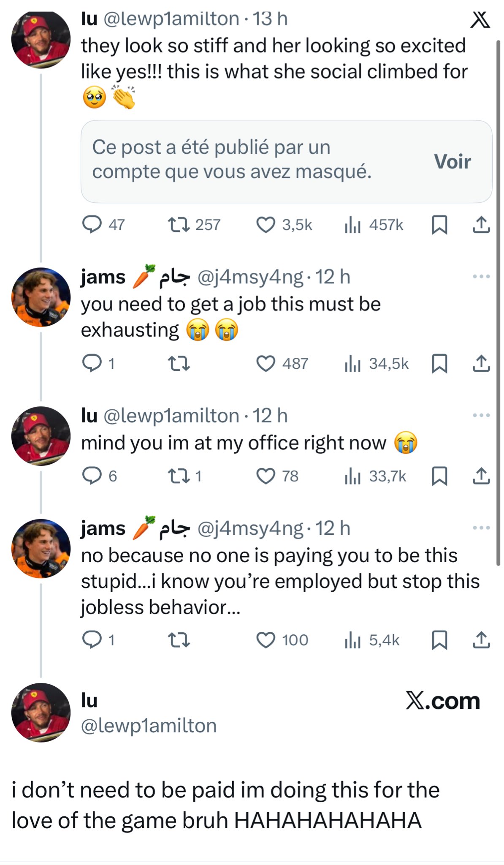Image resolution: width=504 pixels, height=865 pixels.
Task: Reply to the 'no one is paying you' post
Action: pyautogui.click(x=92, y=640)
